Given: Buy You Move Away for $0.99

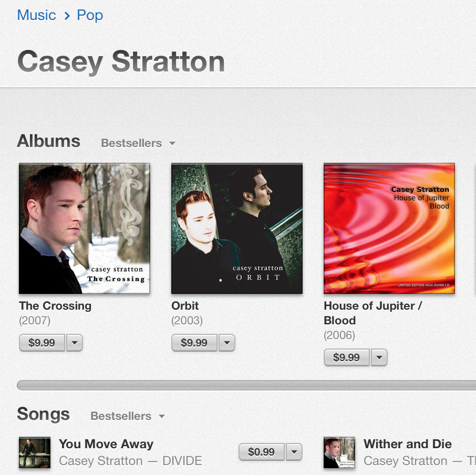Looking at the screenshot, I should [262, 452].
